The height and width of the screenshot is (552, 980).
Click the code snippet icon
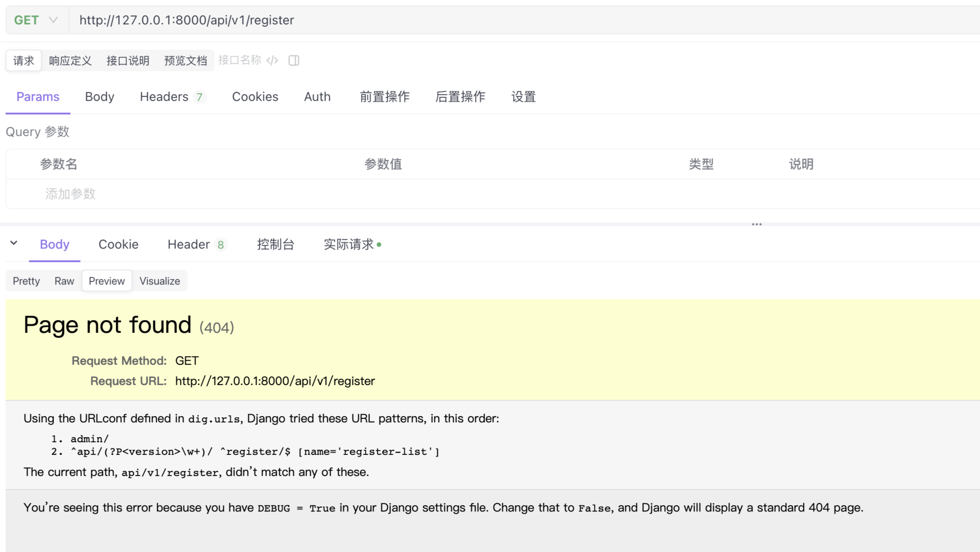point(272,60)
